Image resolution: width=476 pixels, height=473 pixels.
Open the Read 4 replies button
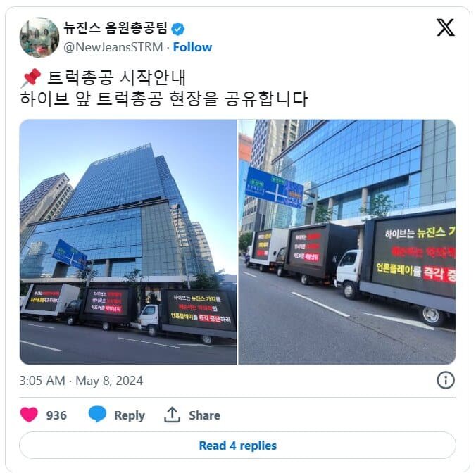click(237, 446)
